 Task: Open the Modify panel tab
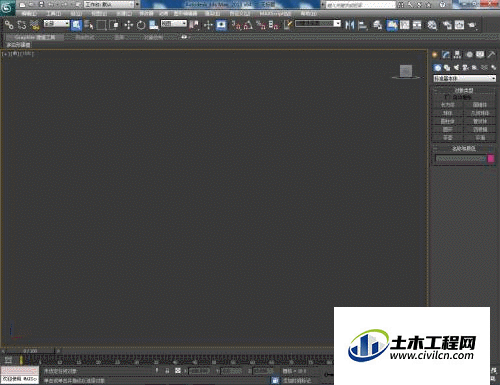coord(446,54)
